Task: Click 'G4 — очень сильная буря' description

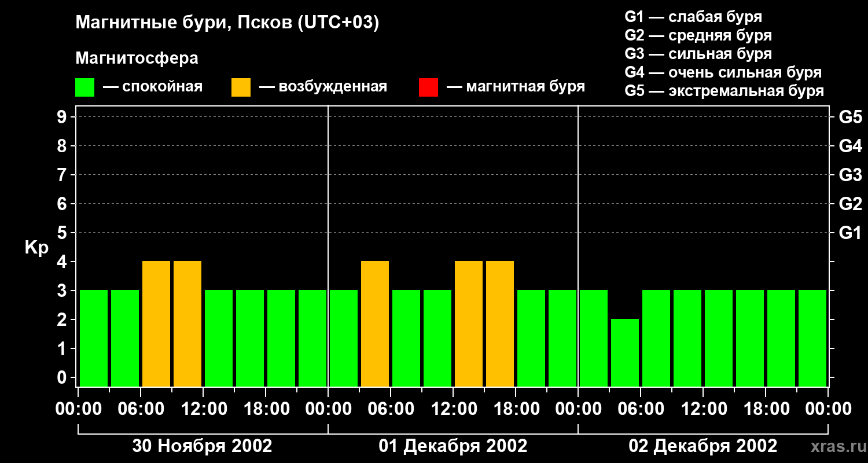Action: [x=723, y=72]
